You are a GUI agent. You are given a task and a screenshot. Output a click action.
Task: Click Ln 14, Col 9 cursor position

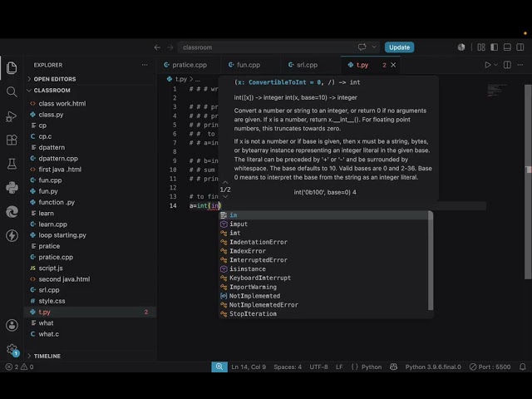click(x=249, y=367)
